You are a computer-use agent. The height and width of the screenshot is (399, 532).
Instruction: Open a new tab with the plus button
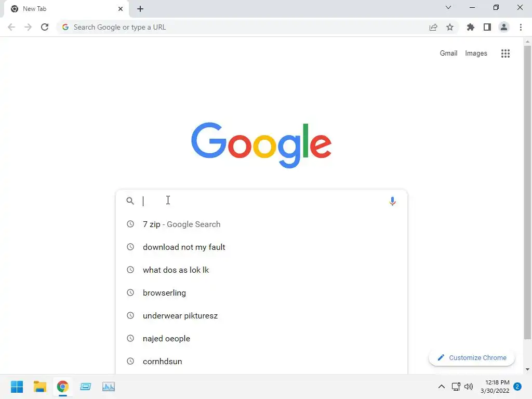[140, 9]
